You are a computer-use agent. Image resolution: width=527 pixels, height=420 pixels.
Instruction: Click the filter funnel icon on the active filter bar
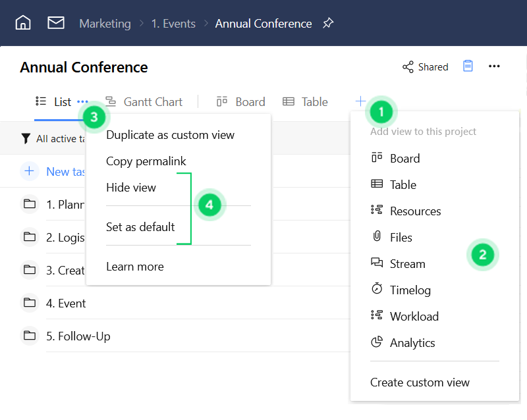point(25,138)
